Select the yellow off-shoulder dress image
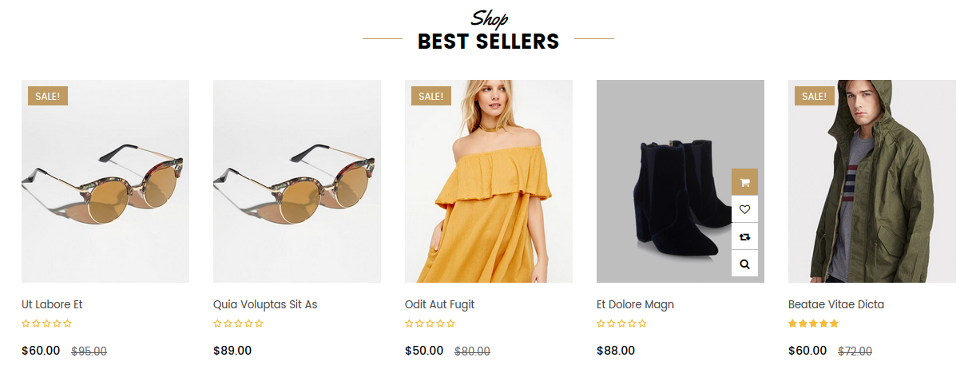This screenshot has width=980, height=373. click(x=489, y=181)
